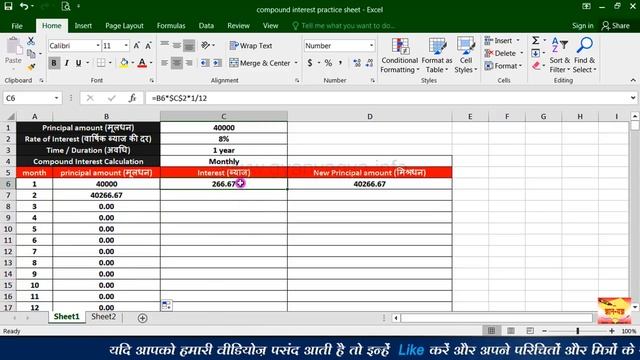Save the workbook from the quick access toolbar
The image size is (640, 360).
click(x=8, y=6)
